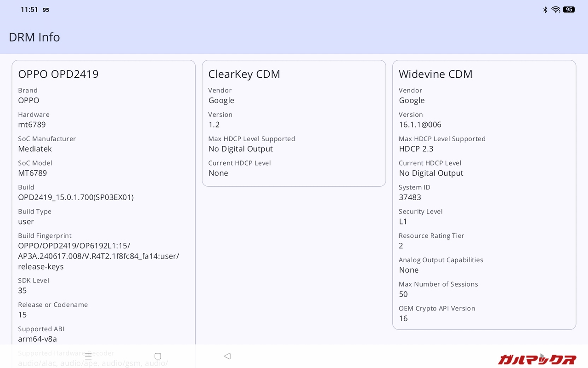588x368 pixels.
Task: Tap the red watermark logo at bottom right
Action: [x=537, y=359]
